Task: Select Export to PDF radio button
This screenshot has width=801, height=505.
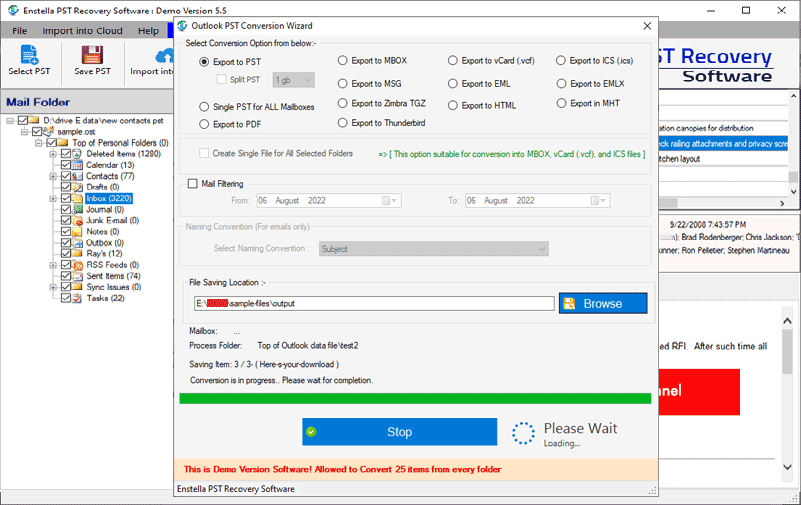Action: [204, 124]
